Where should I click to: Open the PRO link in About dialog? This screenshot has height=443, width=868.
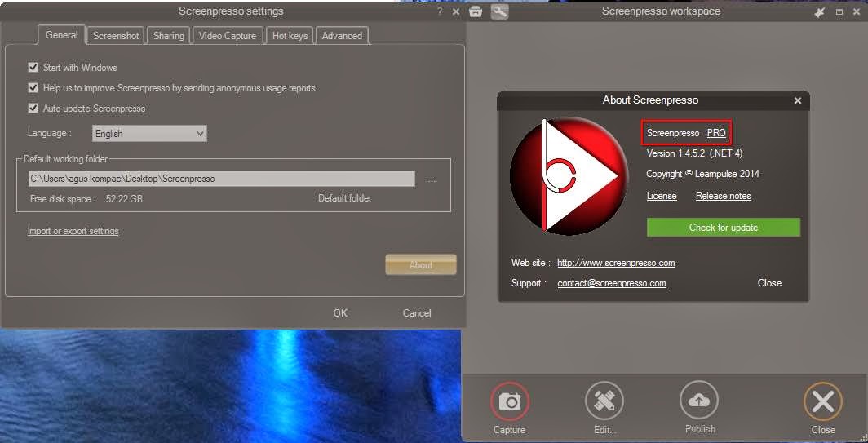click(x=716, y=133)
